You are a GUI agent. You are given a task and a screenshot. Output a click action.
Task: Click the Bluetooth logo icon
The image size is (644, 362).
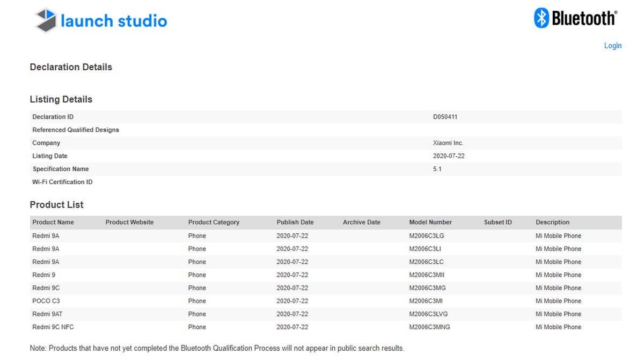pyautogui.click(x=541, y=18)
